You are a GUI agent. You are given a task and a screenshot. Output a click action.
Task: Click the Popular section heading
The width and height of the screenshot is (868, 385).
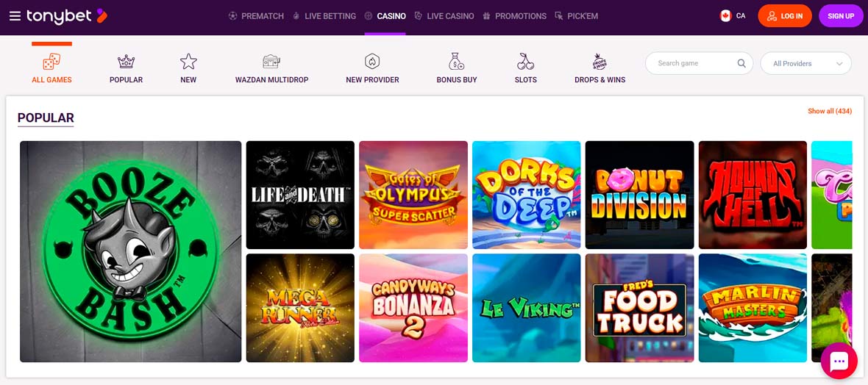click(46, 118)
